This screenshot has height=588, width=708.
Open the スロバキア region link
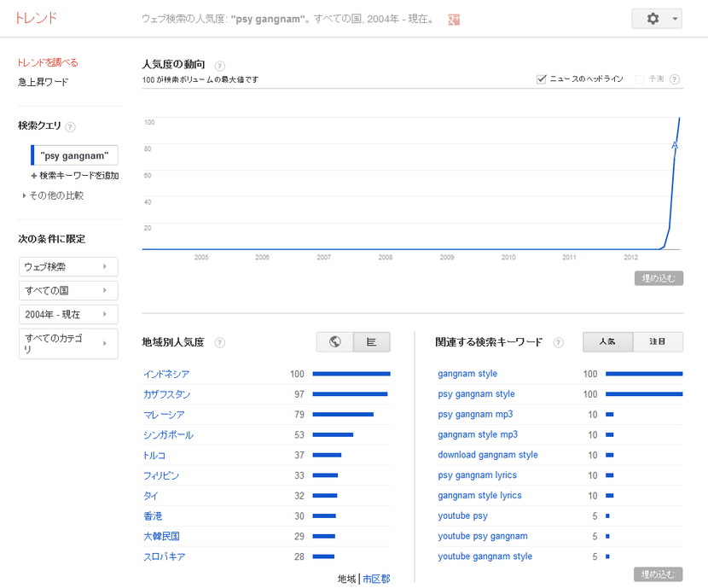(165, 556)
